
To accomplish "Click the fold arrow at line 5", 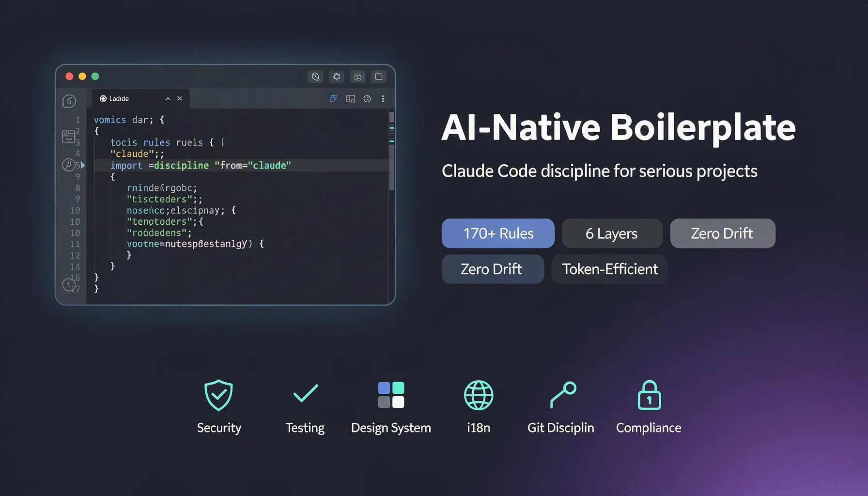I will (x=83, y=166).
